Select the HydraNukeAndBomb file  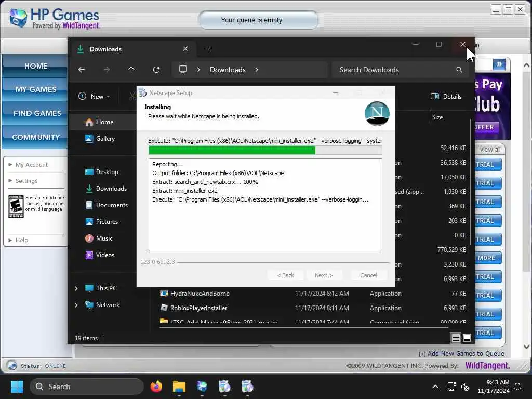point(200,294)
